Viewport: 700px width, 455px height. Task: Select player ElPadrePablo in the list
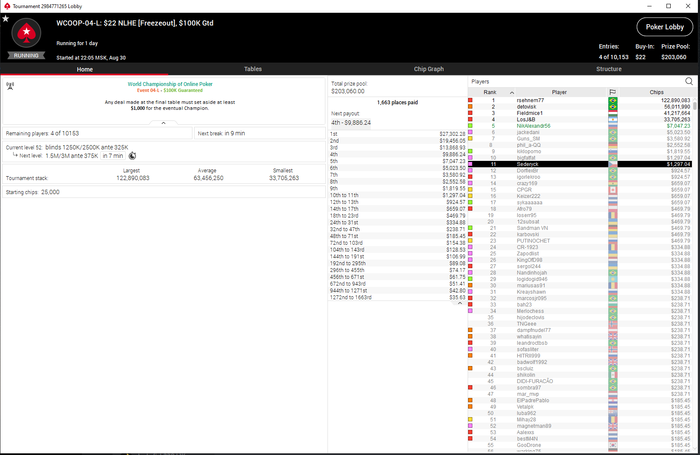(x=580, y=401)
